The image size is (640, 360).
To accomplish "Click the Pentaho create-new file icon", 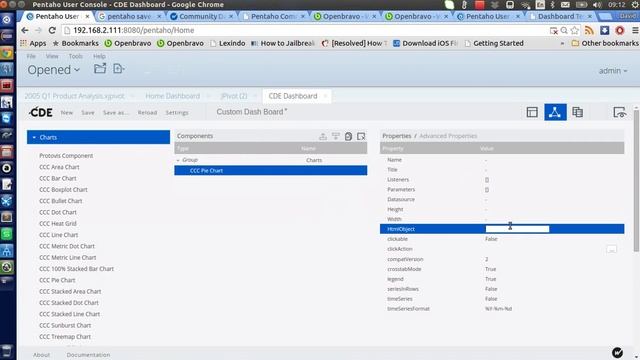I will click(118, 69).
